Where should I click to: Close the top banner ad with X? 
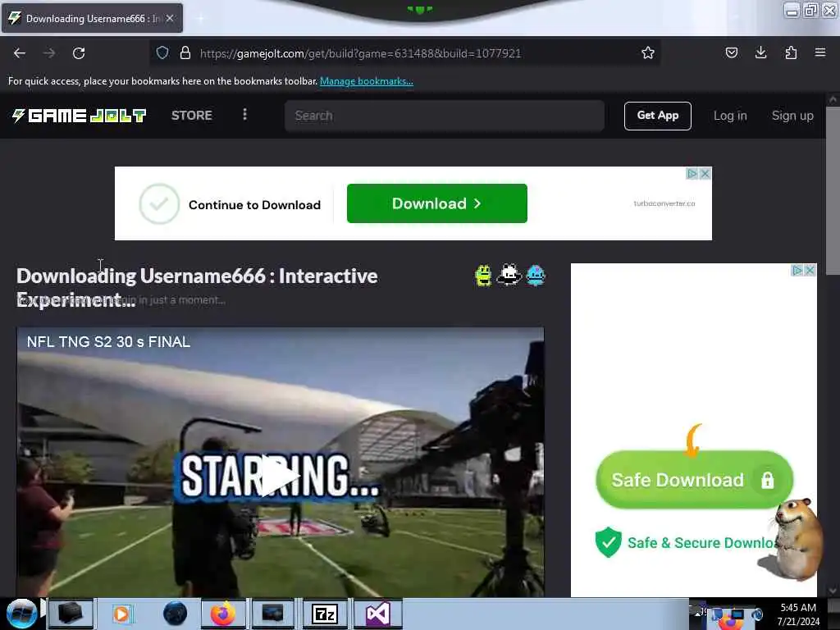pyautogui.click(x=705, y=174)
